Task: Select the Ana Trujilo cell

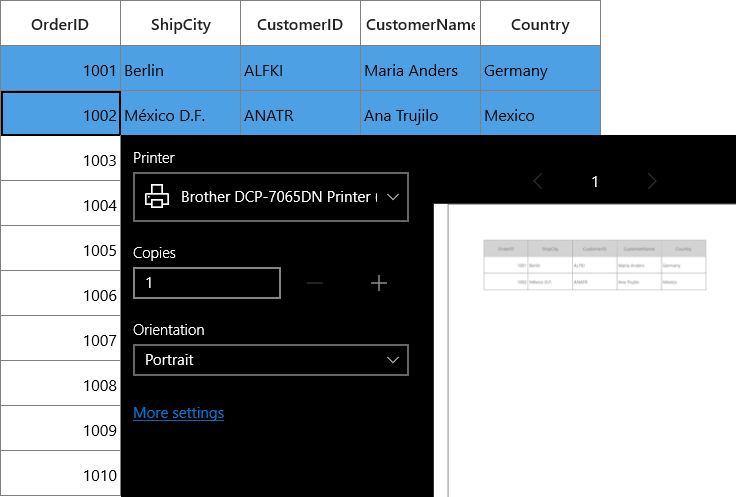Action: click(x=421, y=114)
